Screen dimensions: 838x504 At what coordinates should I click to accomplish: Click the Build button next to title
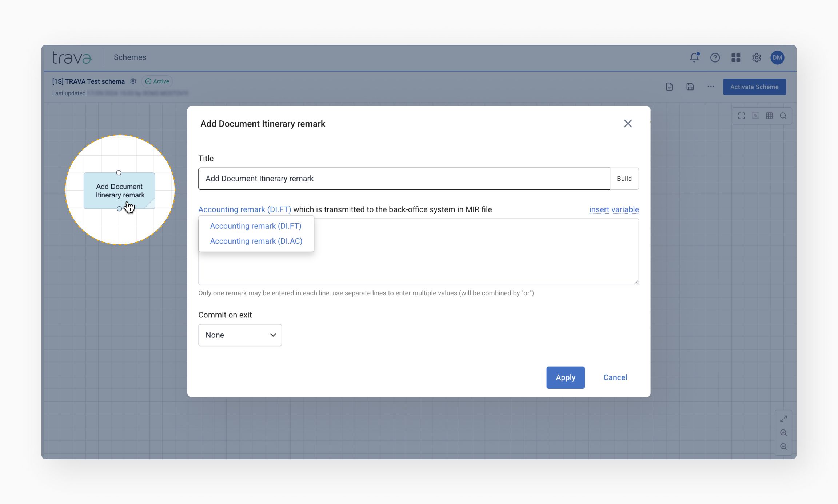pyautogui.click(x=624, y=179)
